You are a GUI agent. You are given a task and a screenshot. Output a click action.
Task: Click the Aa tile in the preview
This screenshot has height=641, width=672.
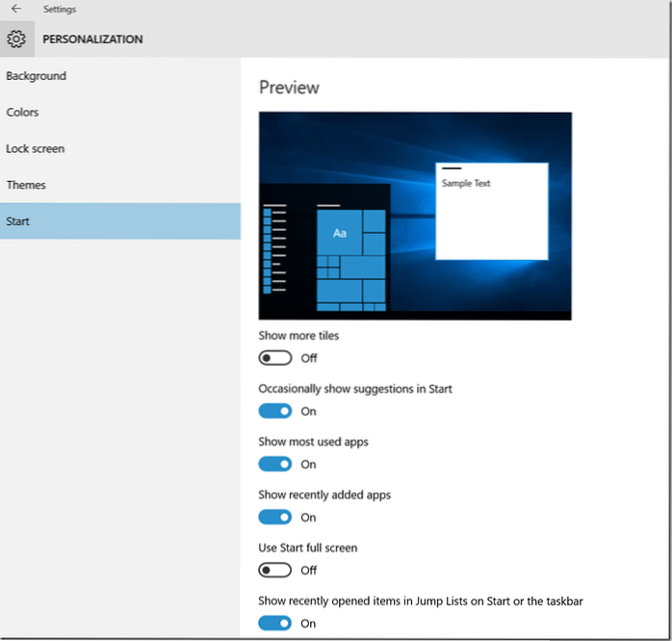[339, 233]
